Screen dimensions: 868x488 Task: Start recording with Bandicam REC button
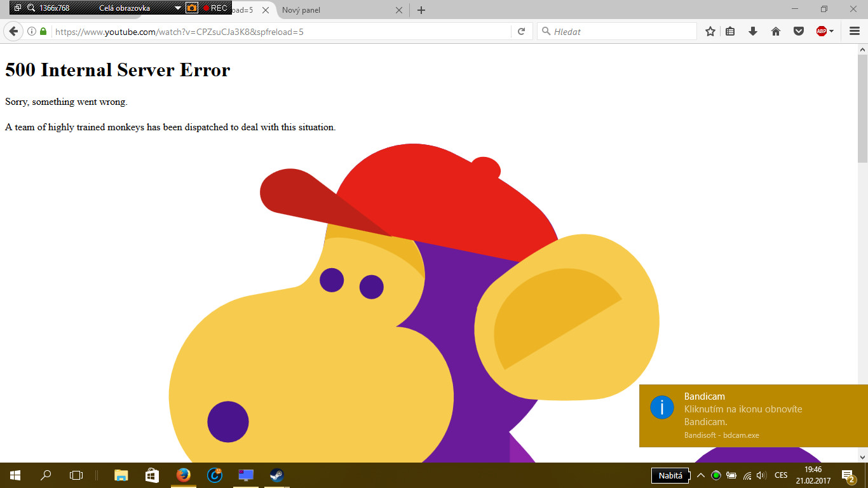[215, 8]
